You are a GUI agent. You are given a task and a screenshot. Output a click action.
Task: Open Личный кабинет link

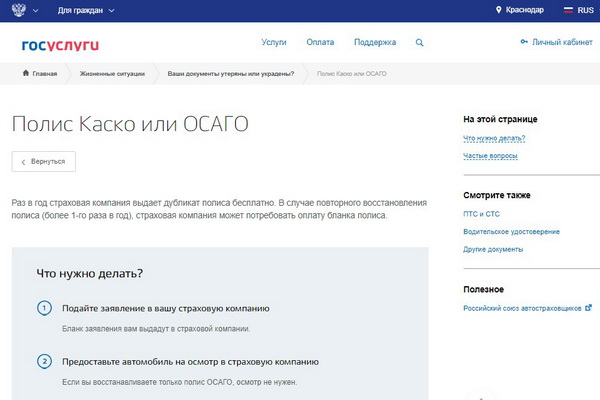click(x=562, y=42)
